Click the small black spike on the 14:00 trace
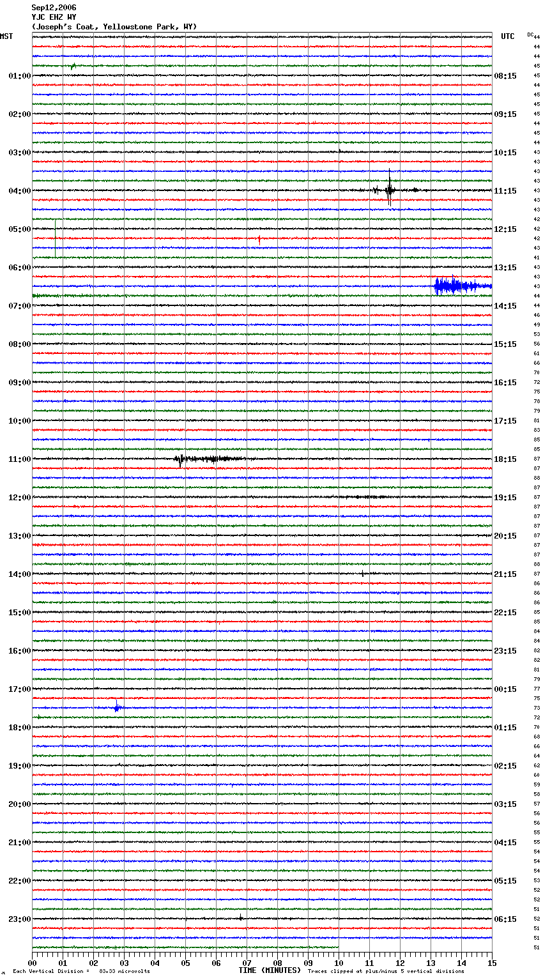Screen dimensions: 543x980 (362, 574)
